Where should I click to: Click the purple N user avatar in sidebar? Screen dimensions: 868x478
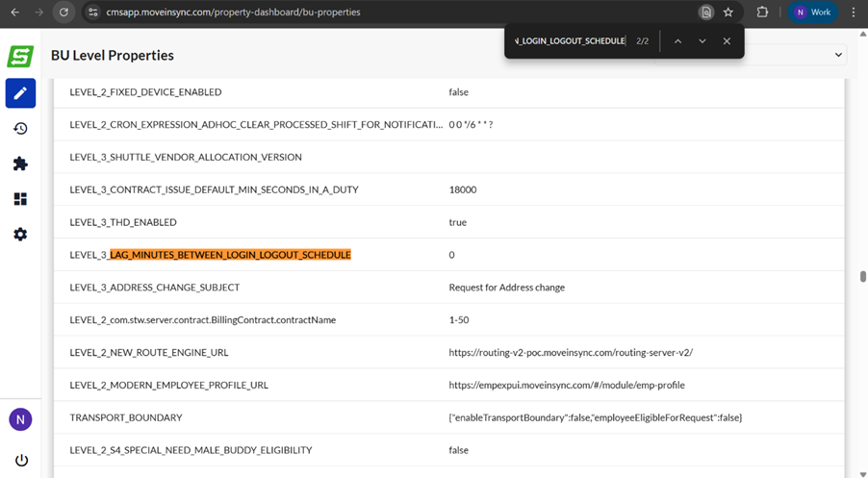[20, 419]
